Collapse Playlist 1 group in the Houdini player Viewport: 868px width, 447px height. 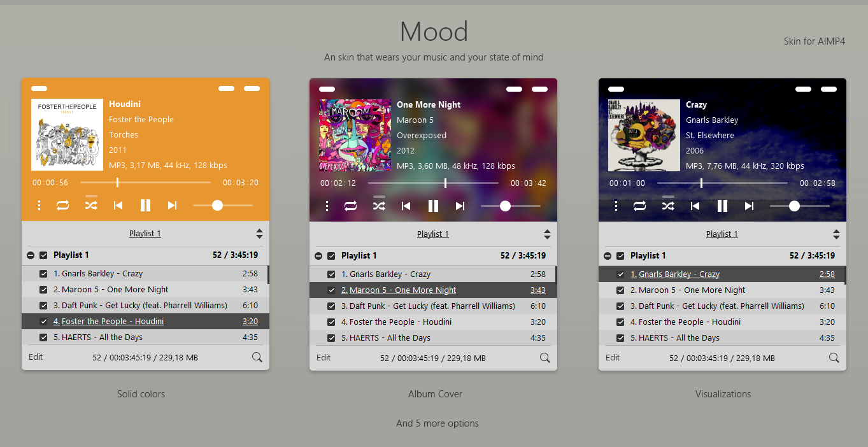pos(31,255)
